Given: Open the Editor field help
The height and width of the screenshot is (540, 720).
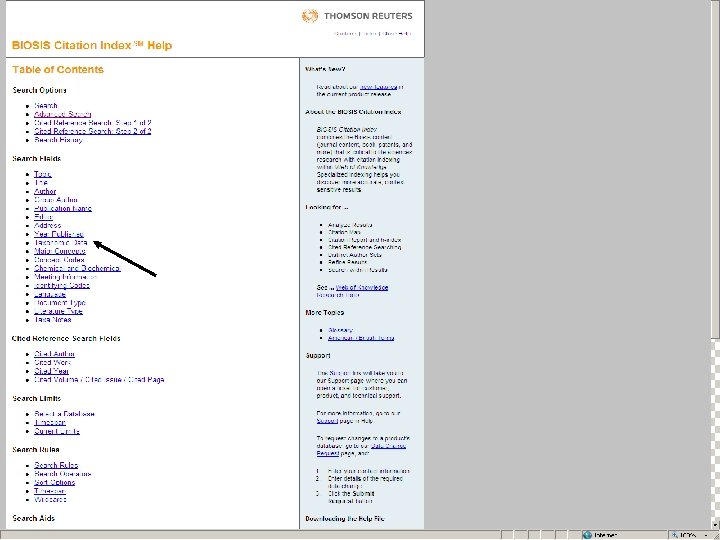Looking at the screenshot, I should (44, 217).
